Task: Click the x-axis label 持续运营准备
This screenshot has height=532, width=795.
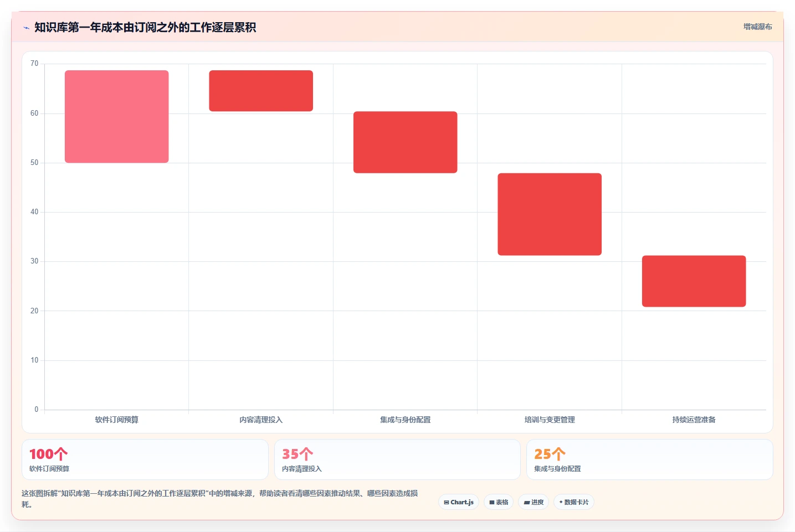Action: 694,420
